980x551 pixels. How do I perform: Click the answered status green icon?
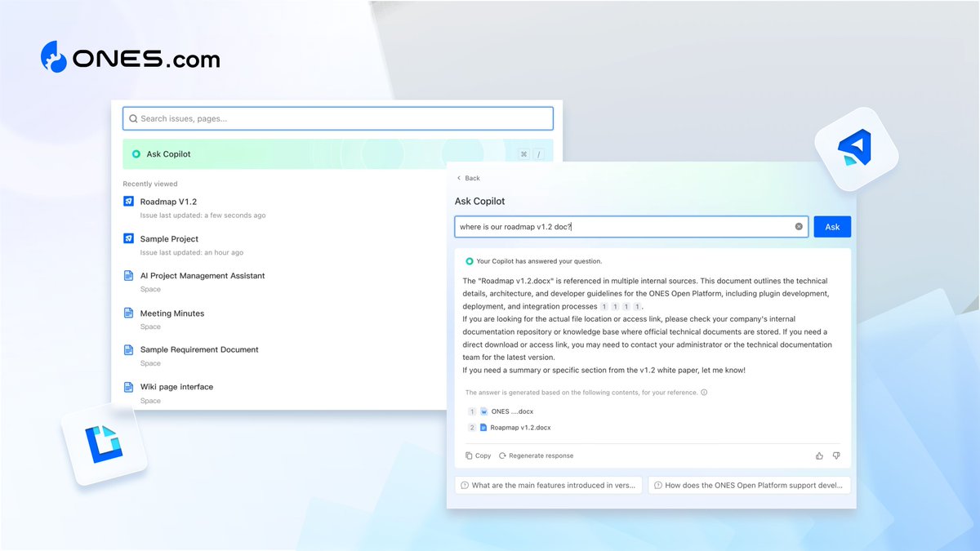470,261
